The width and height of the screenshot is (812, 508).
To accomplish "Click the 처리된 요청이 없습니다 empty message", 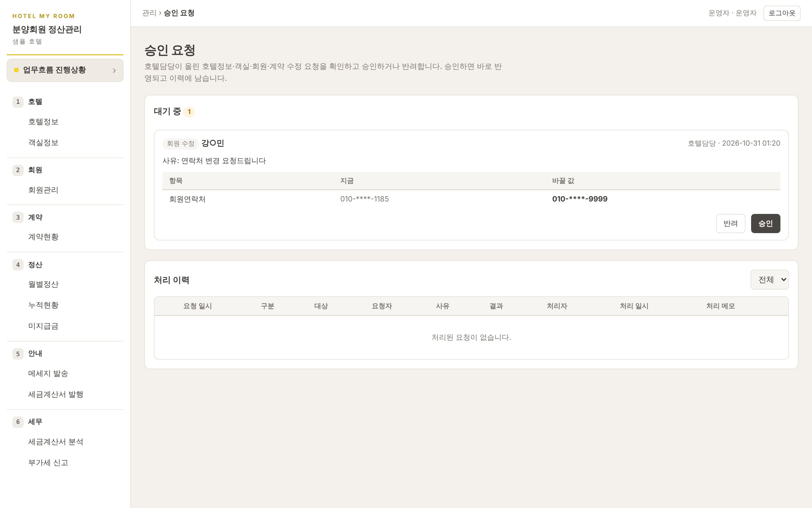I will click(471, 337).
